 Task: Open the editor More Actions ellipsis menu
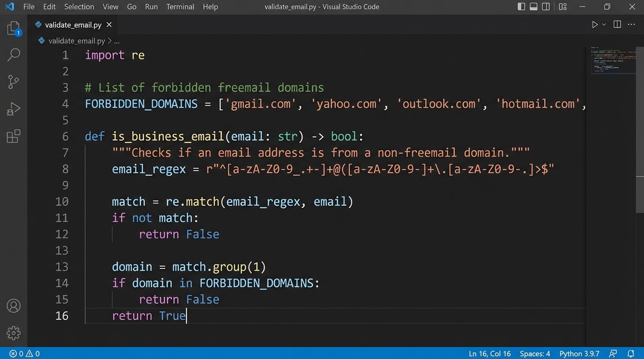click(632, 25)
